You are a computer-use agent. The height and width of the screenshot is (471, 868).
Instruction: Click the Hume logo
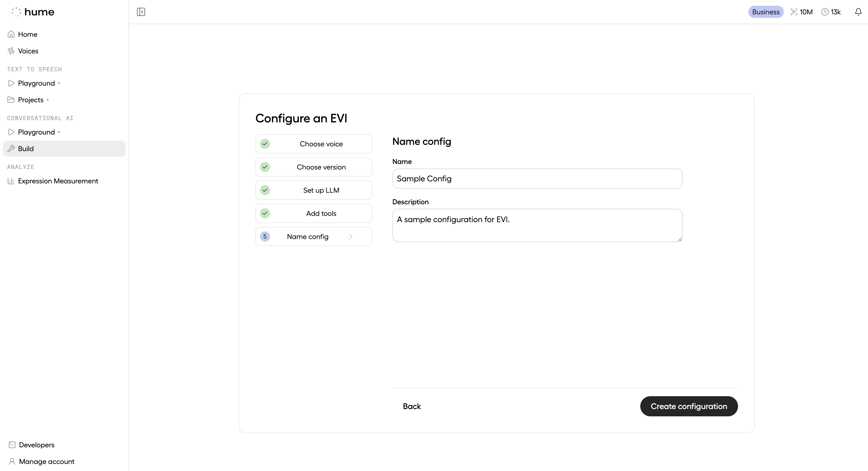(32, 12)
